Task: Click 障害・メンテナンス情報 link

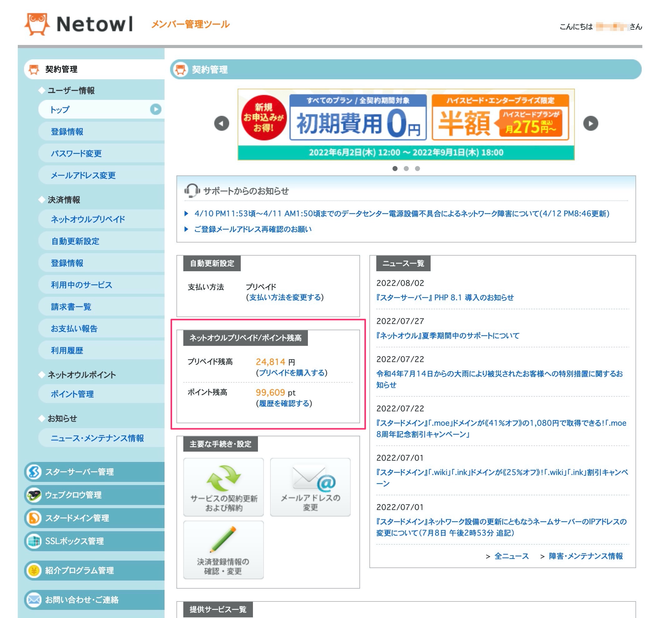Action: (x=586, y=556)
